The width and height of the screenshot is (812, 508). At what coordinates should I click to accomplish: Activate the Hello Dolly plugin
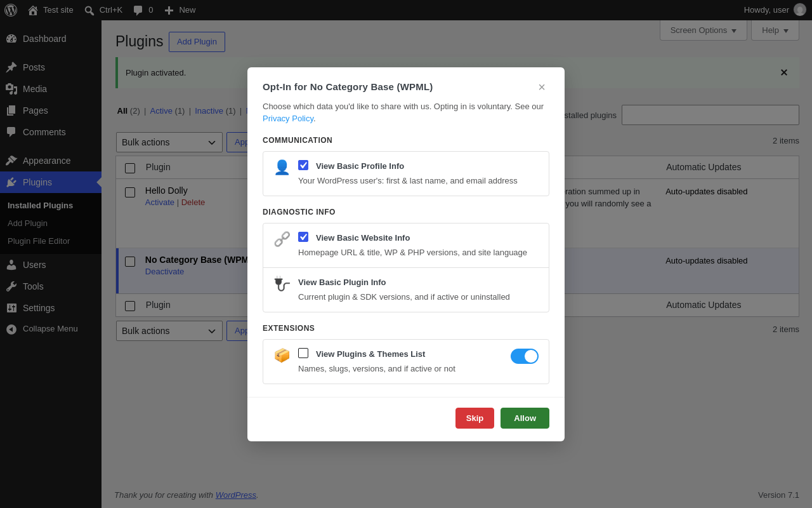tap(160, 202)
